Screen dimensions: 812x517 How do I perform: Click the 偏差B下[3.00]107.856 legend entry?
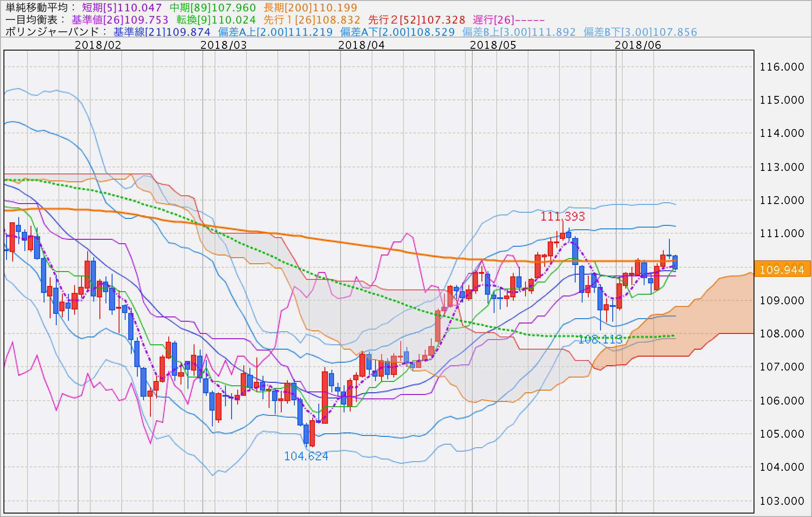click(640, 32)
